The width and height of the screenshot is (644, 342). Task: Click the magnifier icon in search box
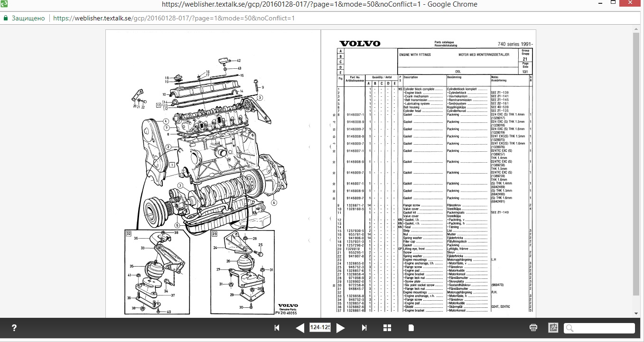pos(570,328)
